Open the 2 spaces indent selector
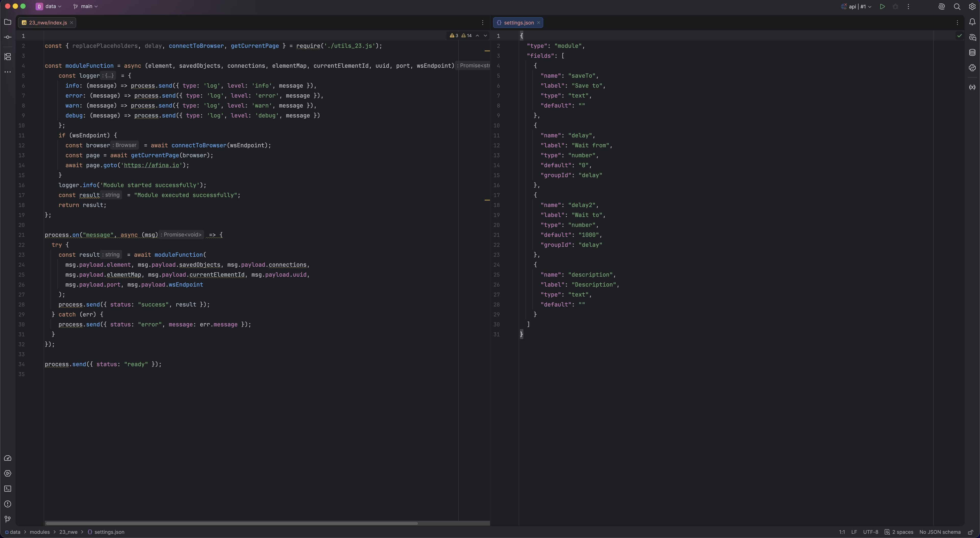Screen dimensions: 980x538 [x=899, y=532]
